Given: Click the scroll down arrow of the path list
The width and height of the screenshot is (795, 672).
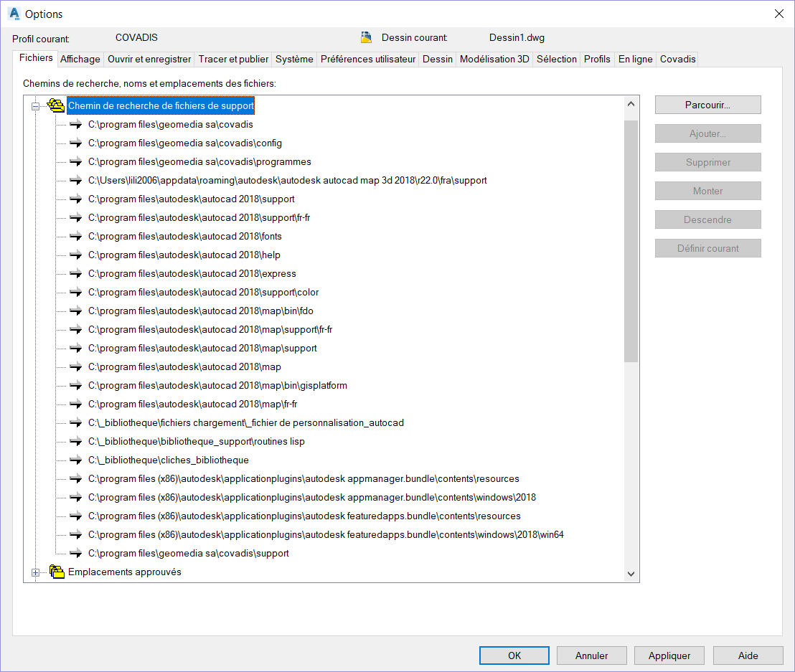Looking at the screenshot, I should (x=631, y=574).
